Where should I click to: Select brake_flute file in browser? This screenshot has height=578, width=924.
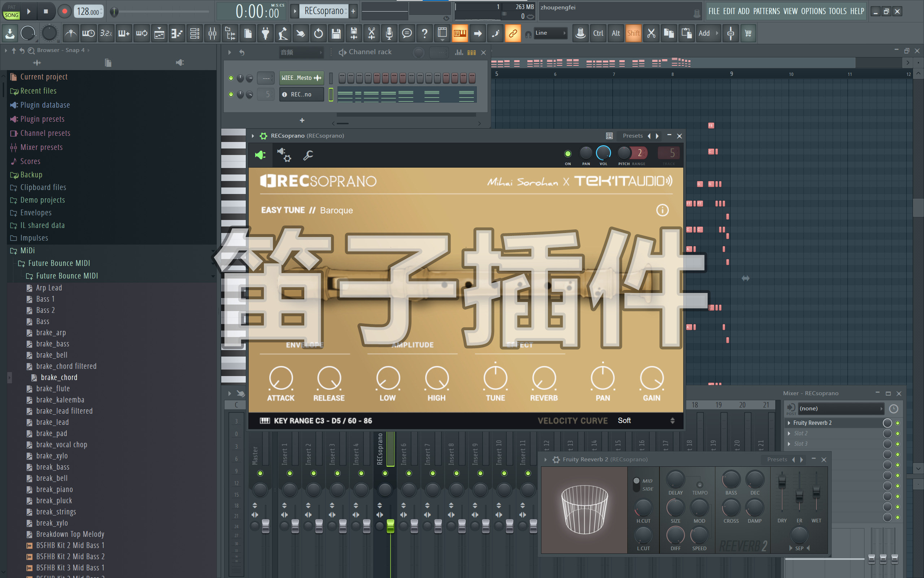click(x=53, y=388)
